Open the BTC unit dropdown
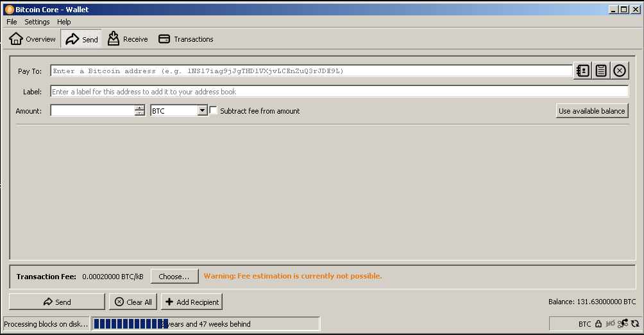 (x=179, y=110)
